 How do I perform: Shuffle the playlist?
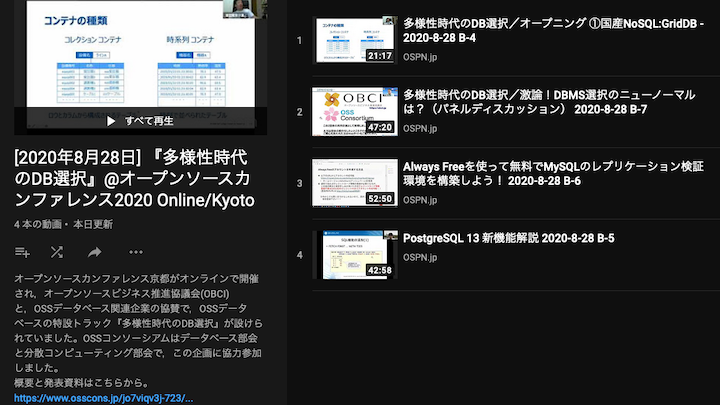coord(57,252)
